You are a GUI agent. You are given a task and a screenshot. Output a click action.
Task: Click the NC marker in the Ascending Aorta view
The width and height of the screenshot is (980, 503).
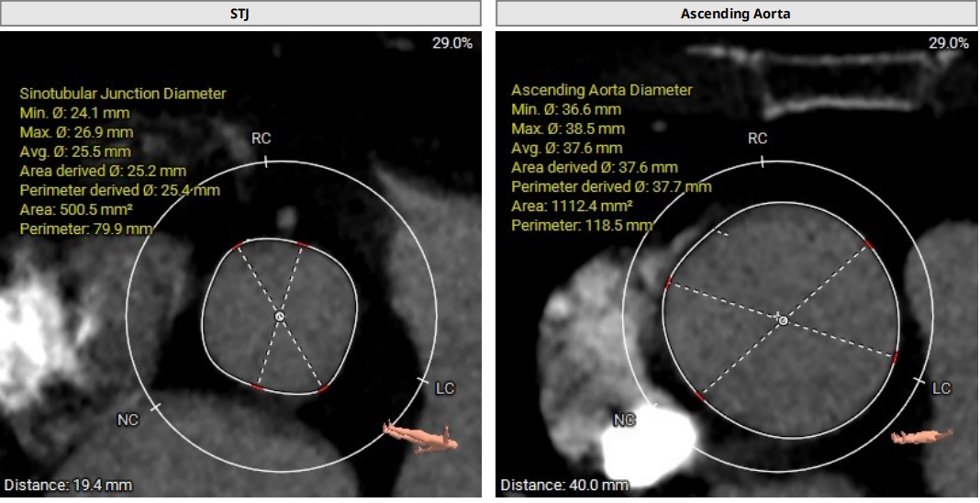tap(624, 419)
